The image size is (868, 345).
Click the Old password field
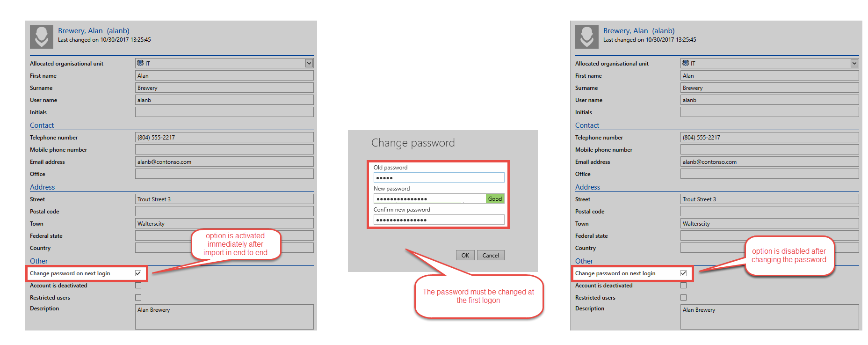(439, 178)
